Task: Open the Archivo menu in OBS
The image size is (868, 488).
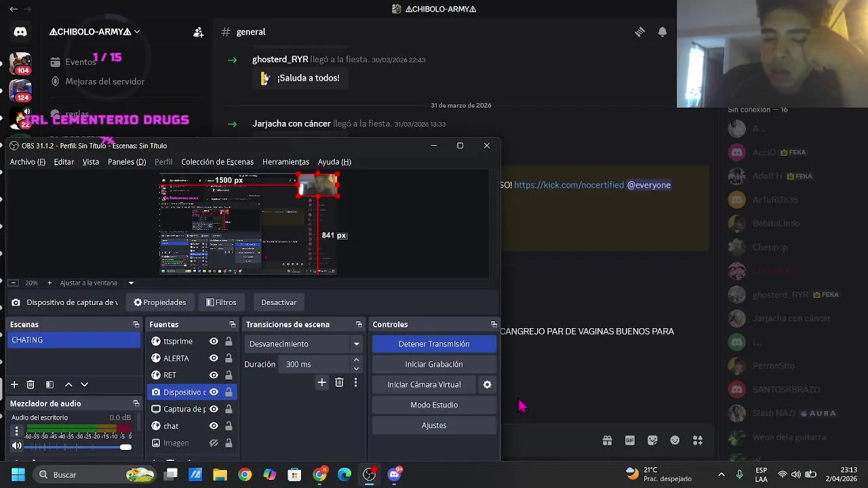Action: (x=28, y=162)
